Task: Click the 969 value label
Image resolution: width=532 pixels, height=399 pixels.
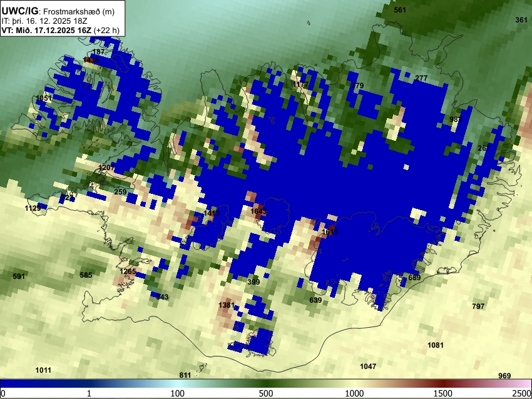Action: coord(504,376)
